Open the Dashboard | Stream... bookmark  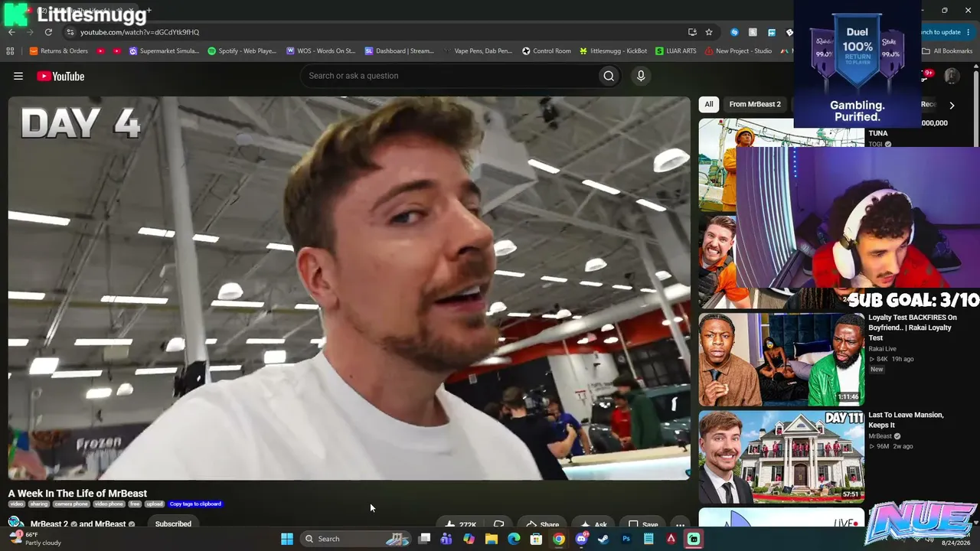tap(400, 51)
